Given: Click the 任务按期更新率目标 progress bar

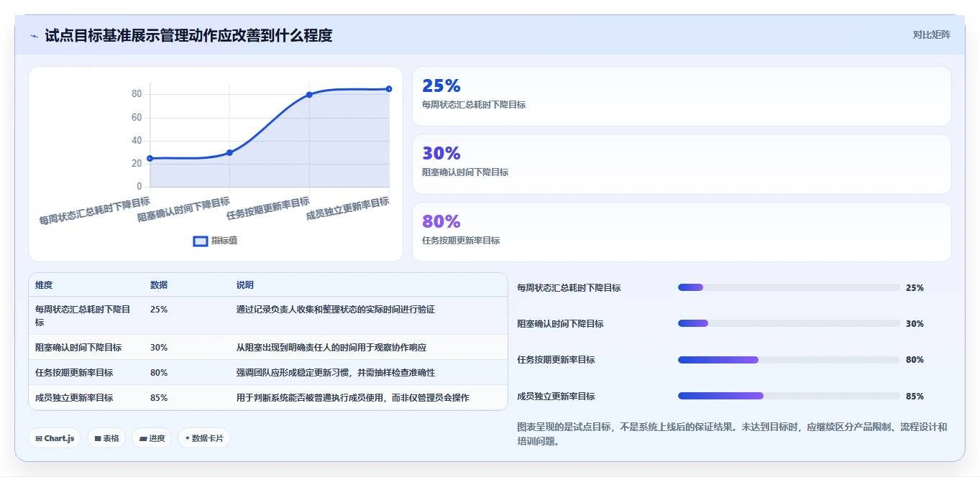Looking at the screenshot, I should point(789,360).
